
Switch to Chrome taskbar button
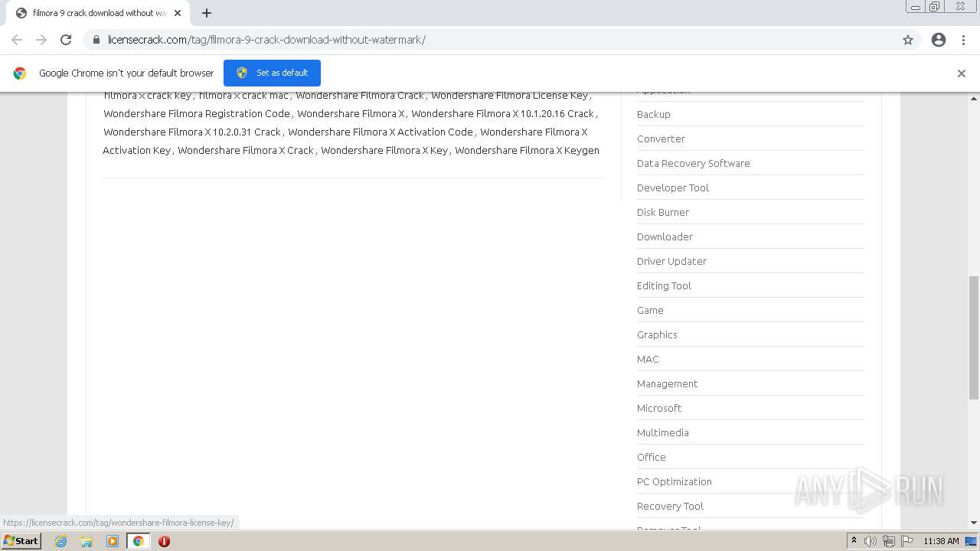139,541
